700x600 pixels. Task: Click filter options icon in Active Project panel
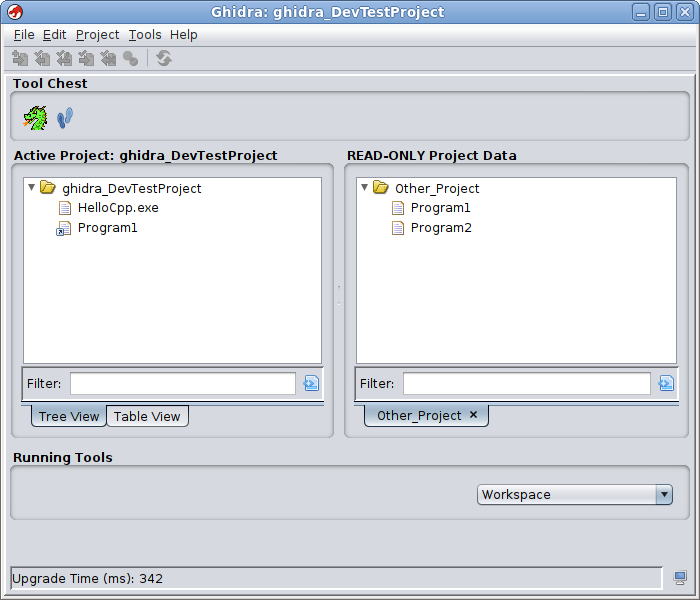311,383
